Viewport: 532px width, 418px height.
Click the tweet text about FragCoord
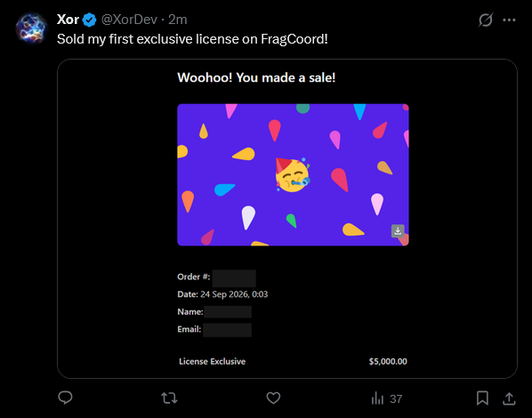[192, 39]
